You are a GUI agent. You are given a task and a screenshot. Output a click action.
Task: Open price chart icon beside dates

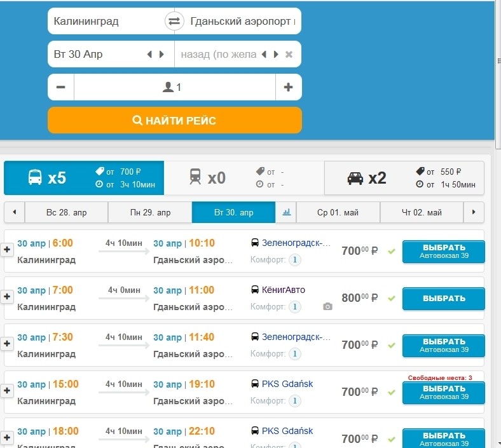pos(286,212)
